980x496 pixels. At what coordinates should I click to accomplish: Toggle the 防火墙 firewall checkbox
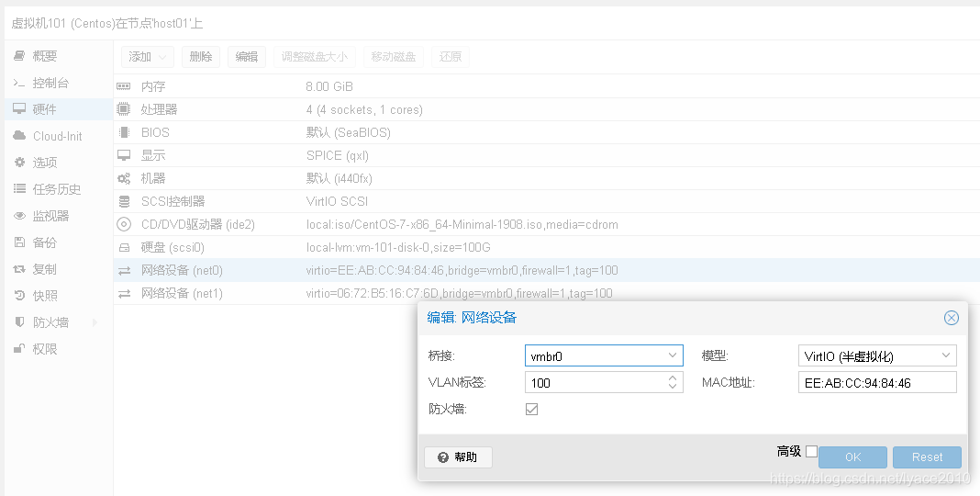tap(532, 409)
